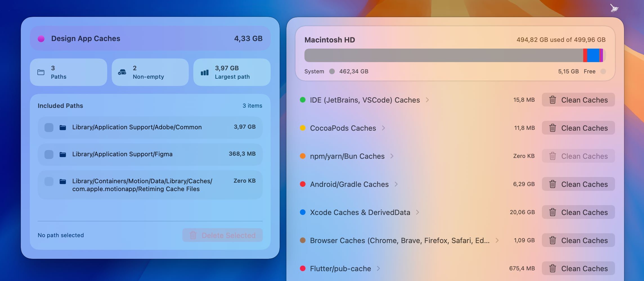Check the Motion Retiming Cache Files checkbox
Image resolution: width=644 pixels, height=281 pixels.
(49, 181)
